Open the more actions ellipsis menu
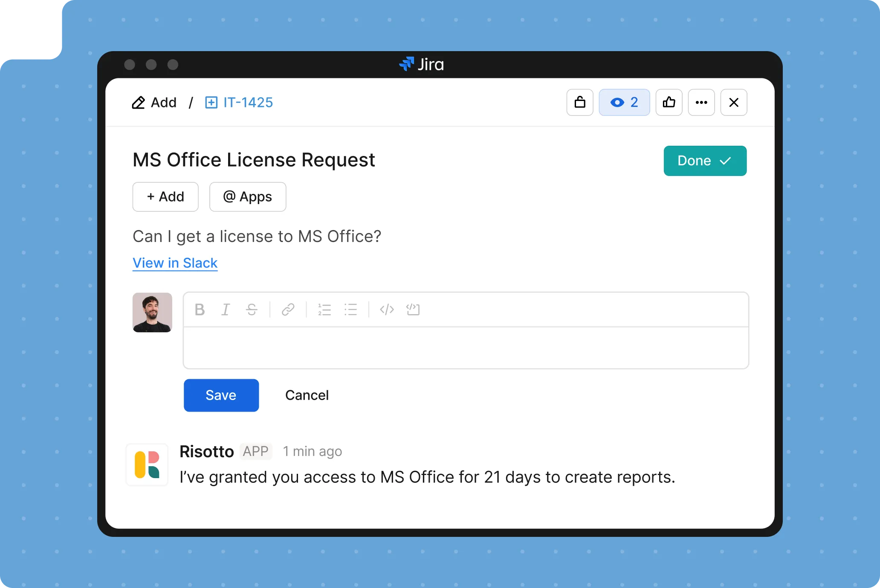Screen dimensions: 880x588 tap(701, 102)
